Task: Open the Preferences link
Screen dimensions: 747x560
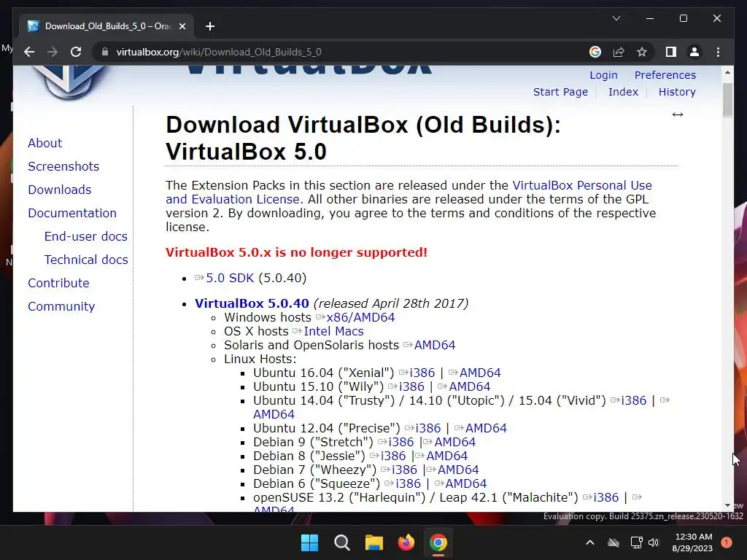Action: tap(665, 75)
